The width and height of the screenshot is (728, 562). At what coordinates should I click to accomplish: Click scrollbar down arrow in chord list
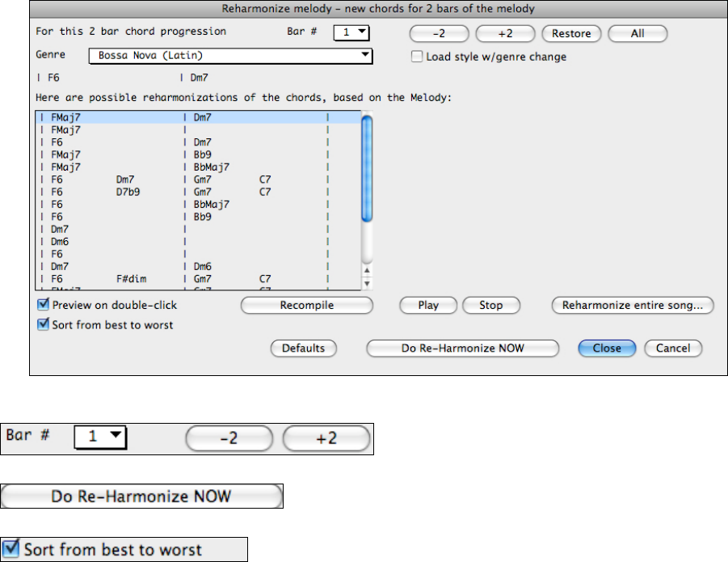(366, 284)
